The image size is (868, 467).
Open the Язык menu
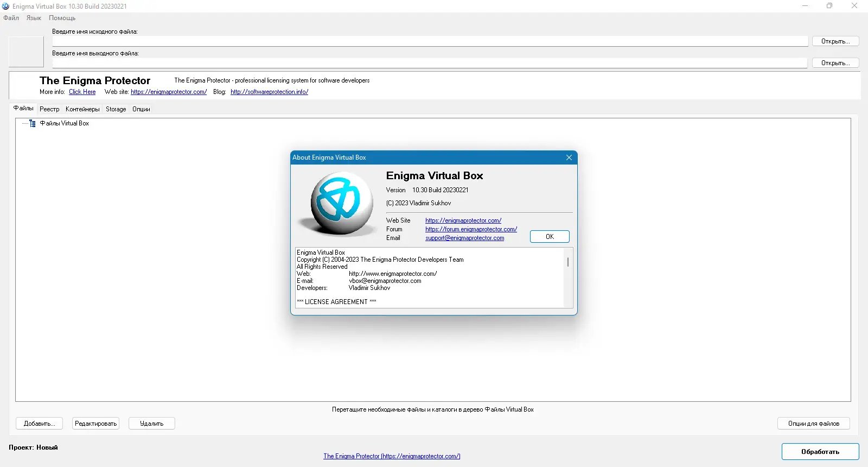34,18
